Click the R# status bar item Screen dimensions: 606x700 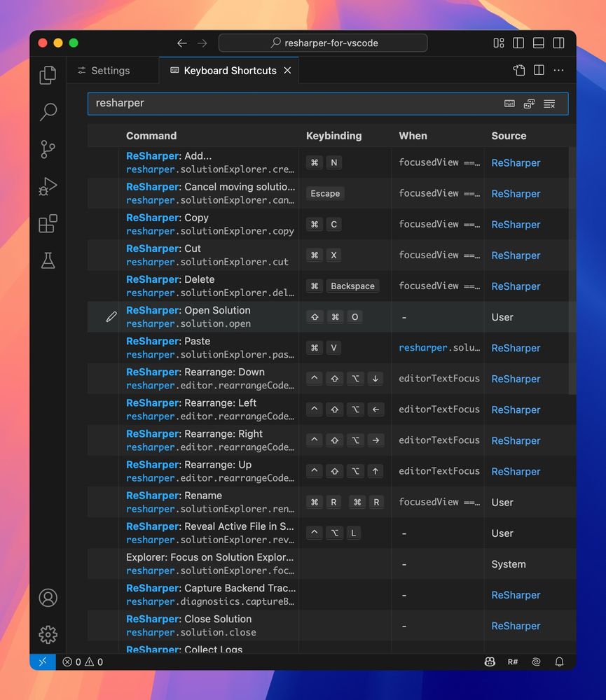click(x=513, y=661)
